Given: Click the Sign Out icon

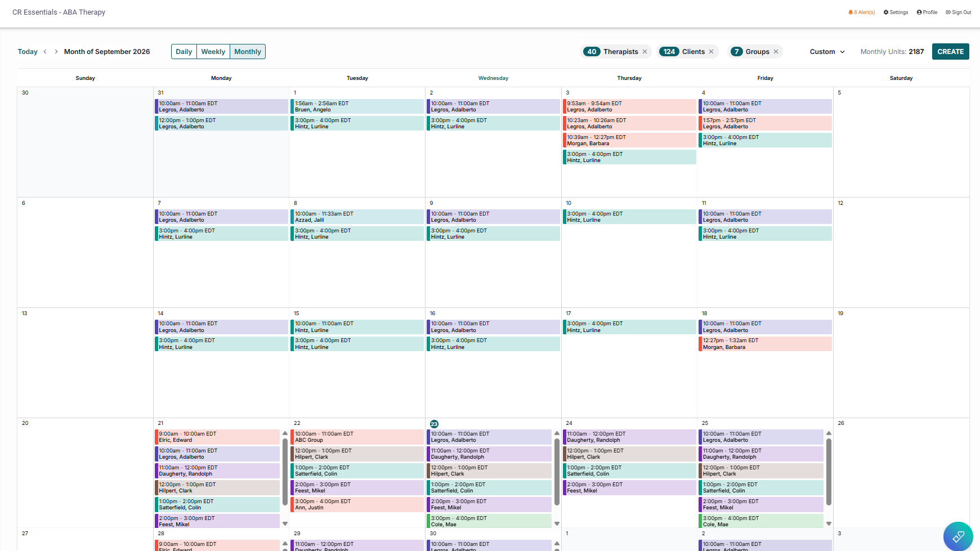Looking at the screenshot, I should click(948, 12).
